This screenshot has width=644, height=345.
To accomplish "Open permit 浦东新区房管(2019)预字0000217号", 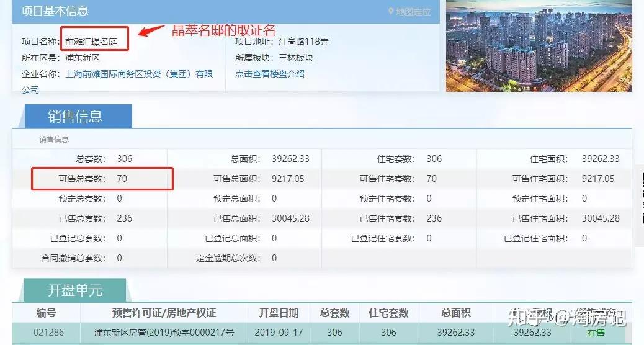I will tap(164, 332).
